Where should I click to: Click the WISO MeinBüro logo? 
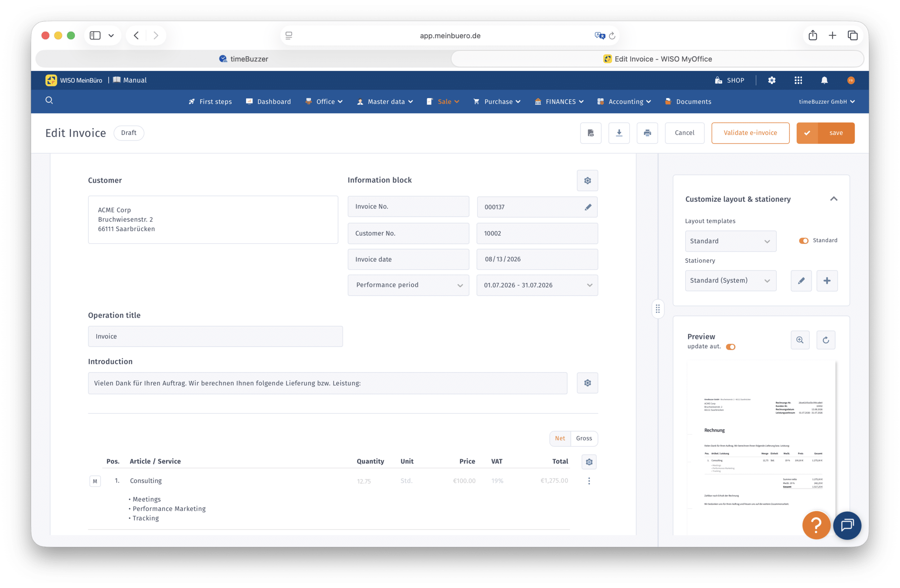point(74,80)
